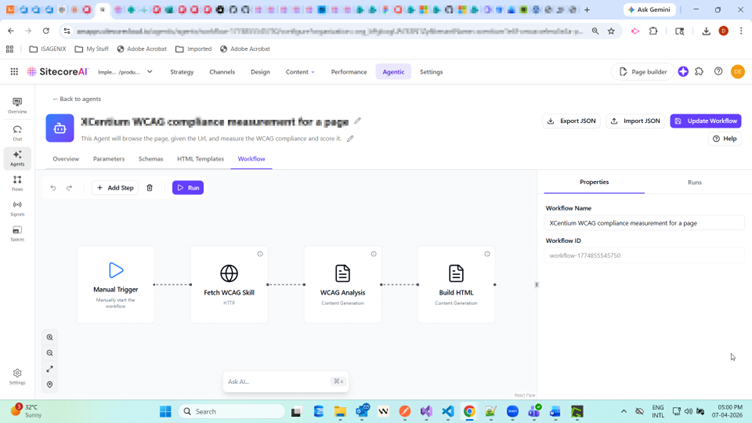Image resolution: width=752 pixels, height=423 pixels.
Task: Open info icon on Build HTML node
Action: 487,254
